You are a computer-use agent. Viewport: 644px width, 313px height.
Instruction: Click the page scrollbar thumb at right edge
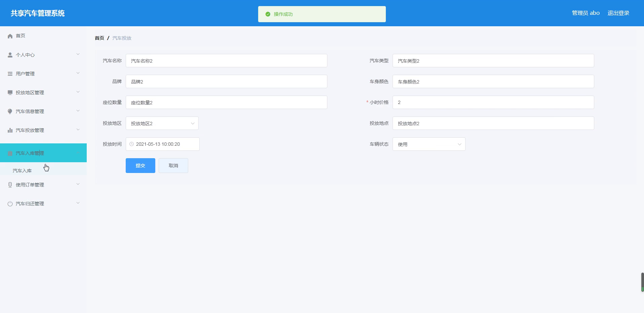642,282
